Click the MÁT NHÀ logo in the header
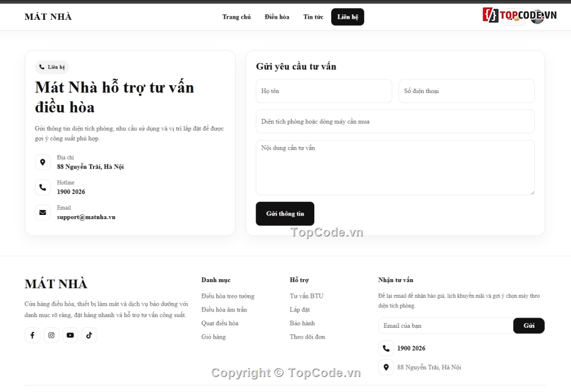The image size is (571, 392). point(48,17)
